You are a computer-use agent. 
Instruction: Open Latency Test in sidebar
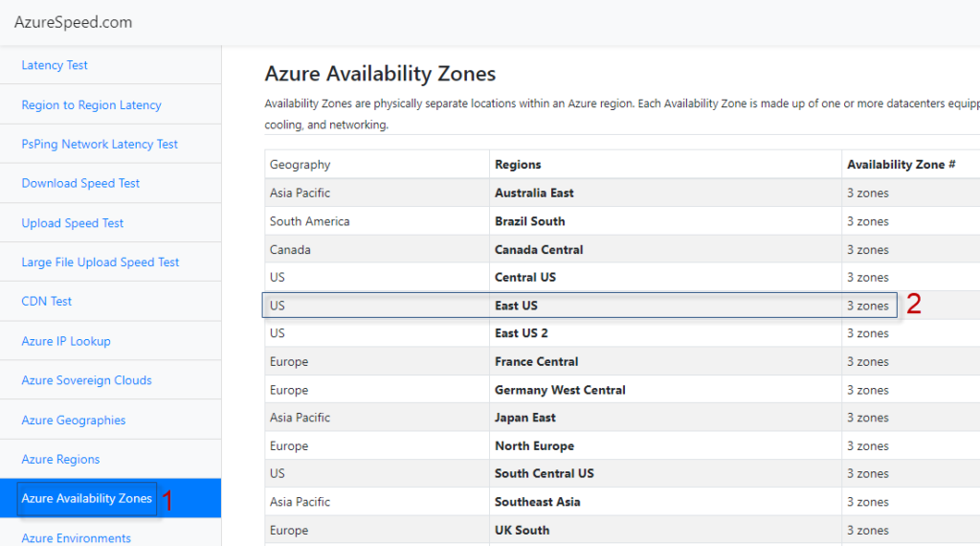pyautogui.click(x=55, y=65)
